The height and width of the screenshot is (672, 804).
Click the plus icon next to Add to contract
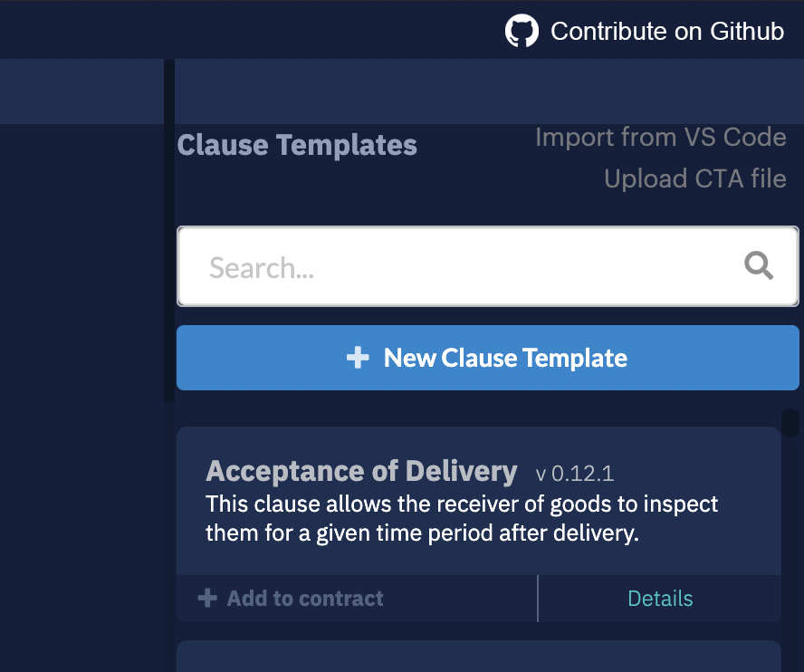click(x=207, y=598)
